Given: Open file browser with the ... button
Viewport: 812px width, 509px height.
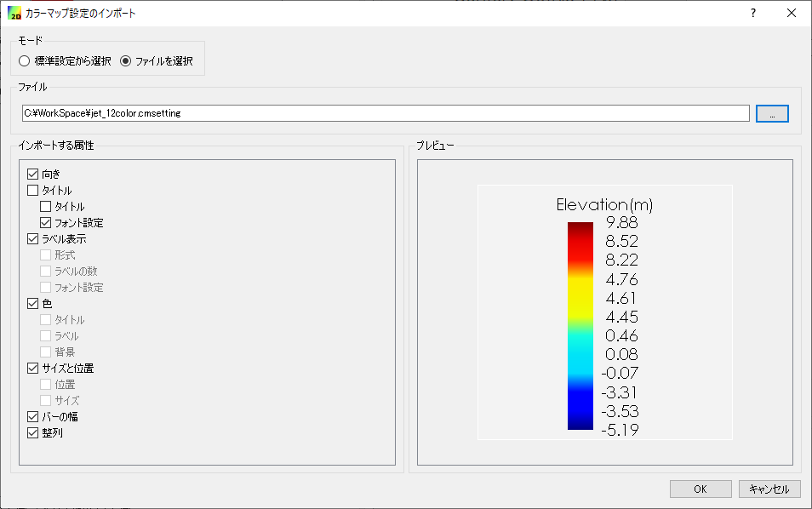Looking at the screenshot, I should tap(772, 114).
